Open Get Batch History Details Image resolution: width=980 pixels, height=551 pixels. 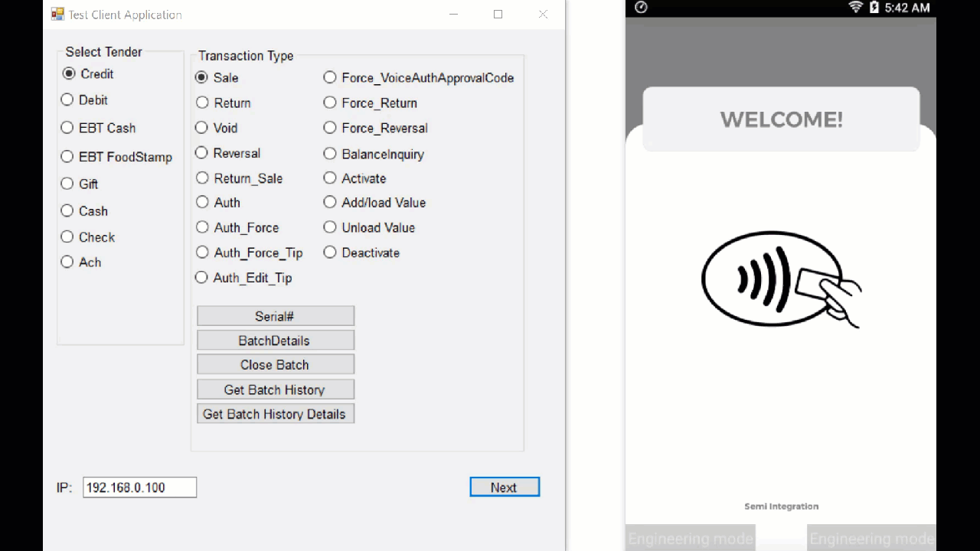275,414
